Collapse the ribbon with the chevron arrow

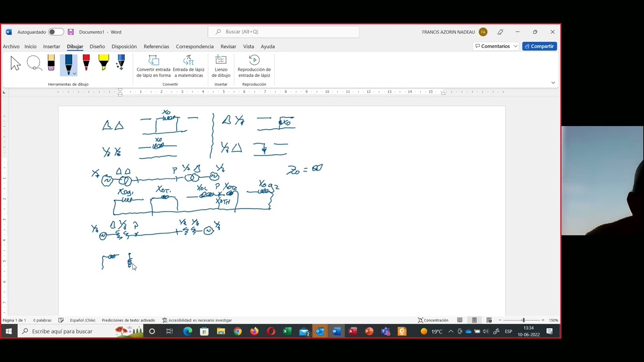tap(553, 82)
